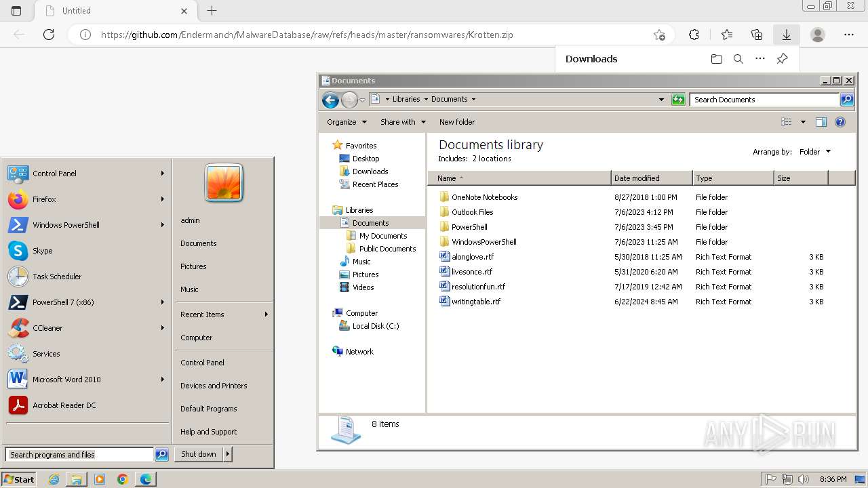868x488 pixels.
Task: Click the Edge downloads arrow icon
Action: coord(787,35)
